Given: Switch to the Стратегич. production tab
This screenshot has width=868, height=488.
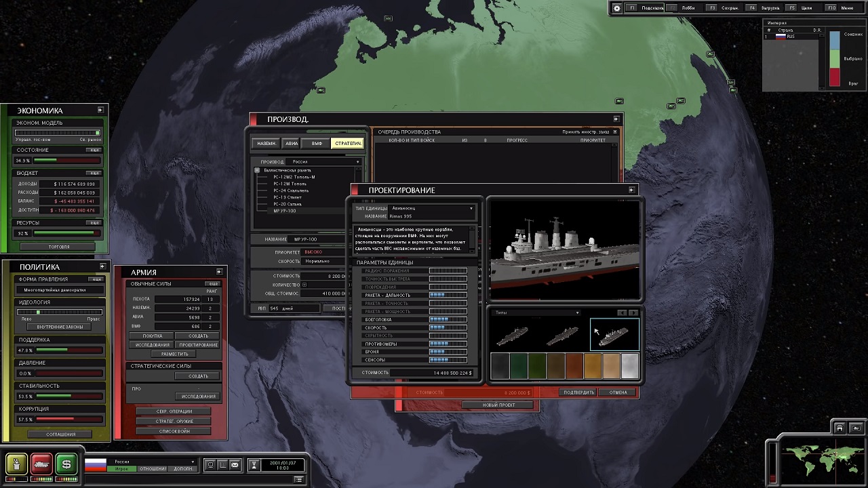Looking at the screenshot, I should point(348,144).
